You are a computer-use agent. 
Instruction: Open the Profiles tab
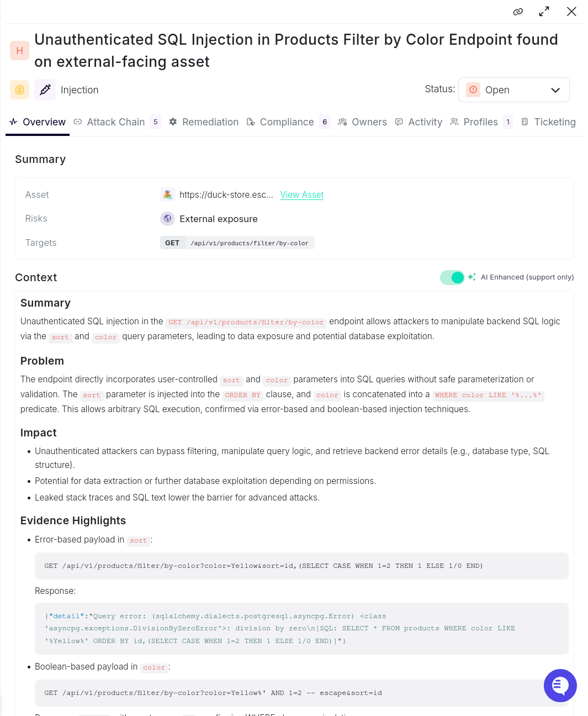coord(480,122)
